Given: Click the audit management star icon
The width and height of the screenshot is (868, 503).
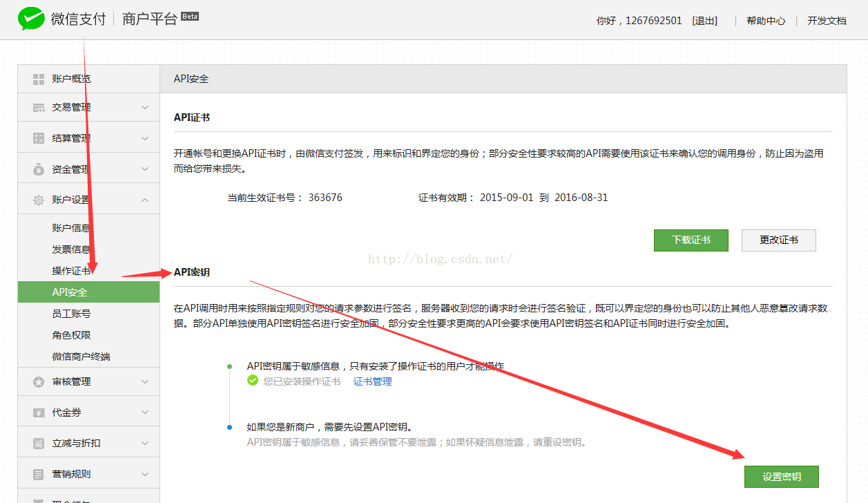Looking at the screenshot, I should click(39, 381).
